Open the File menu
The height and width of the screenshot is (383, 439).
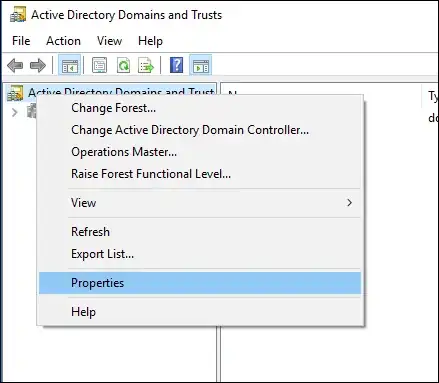(x=21, y=41)
